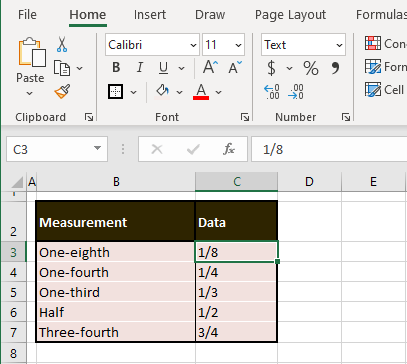Open Format as Table gallery

coord(385,67)
